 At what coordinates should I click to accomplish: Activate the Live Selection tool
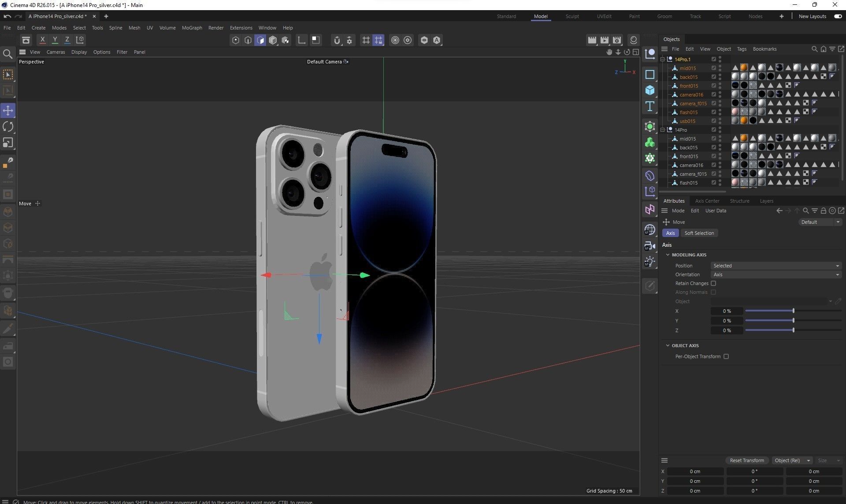[8, 74]
